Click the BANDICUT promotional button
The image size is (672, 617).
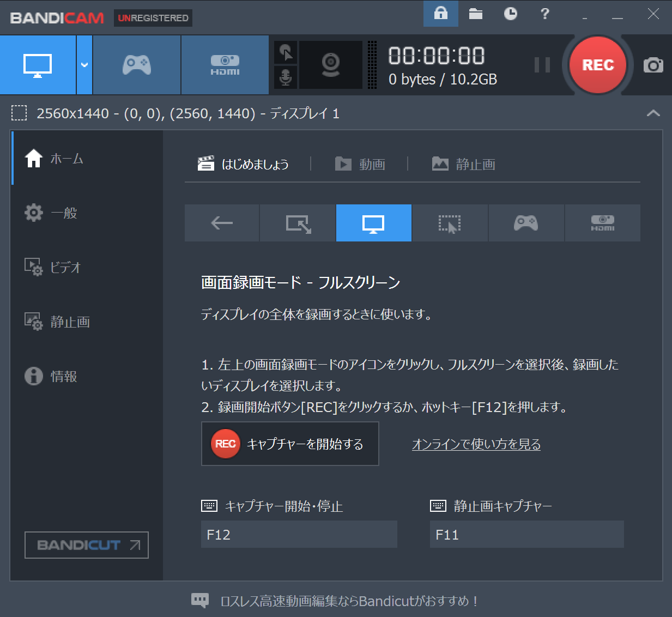[87, 545]
